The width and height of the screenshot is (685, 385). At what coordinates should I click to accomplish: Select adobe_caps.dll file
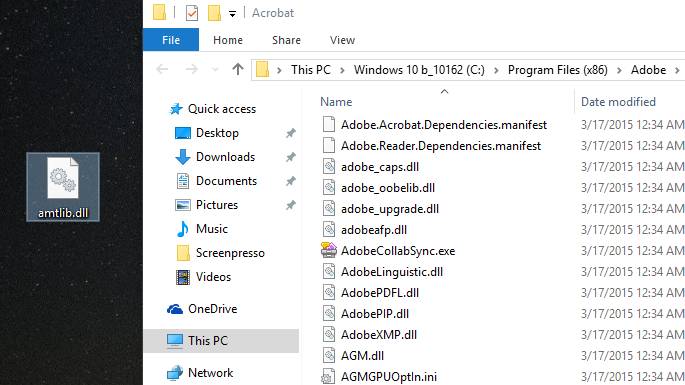coord(380,167)
